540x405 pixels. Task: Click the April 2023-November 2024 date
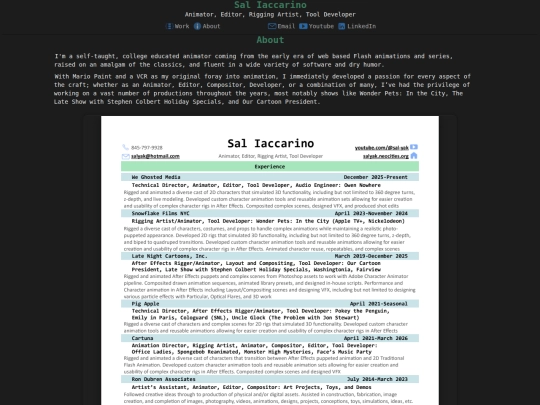pyautogui.click(x=371, y=214)
